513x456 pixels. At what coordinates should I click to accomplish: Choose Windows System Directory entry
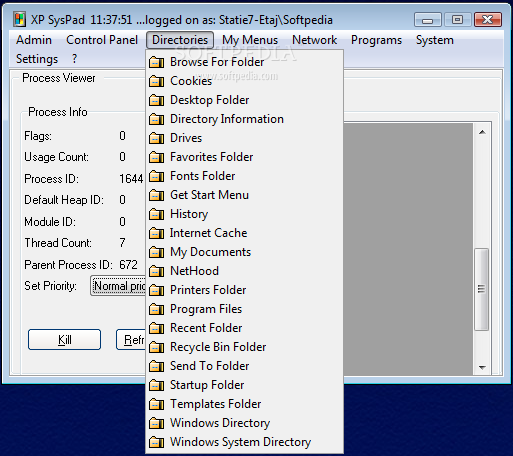245,442
